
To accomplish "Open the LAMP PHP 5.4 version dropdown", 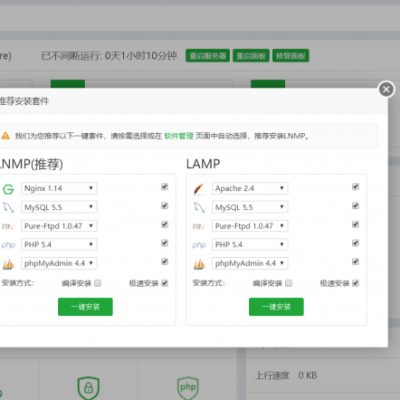I will pyautogui.click(x=250, y=245).
